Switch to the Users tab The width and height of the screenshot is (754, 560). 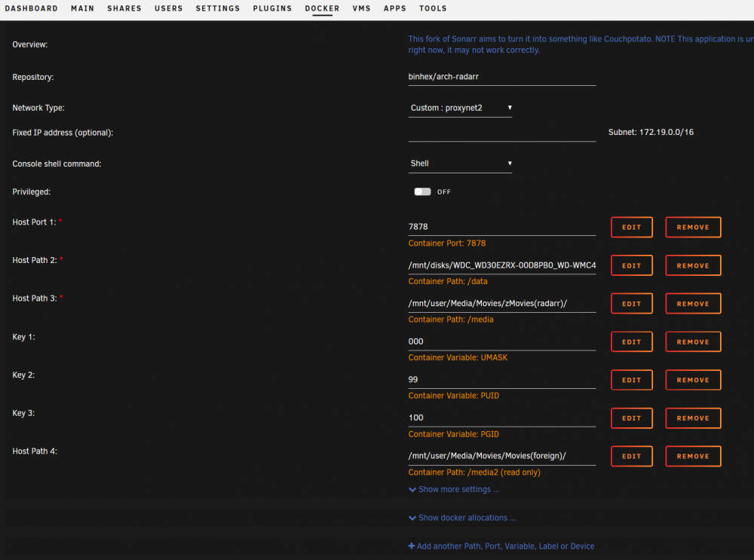tap(168, 8)
